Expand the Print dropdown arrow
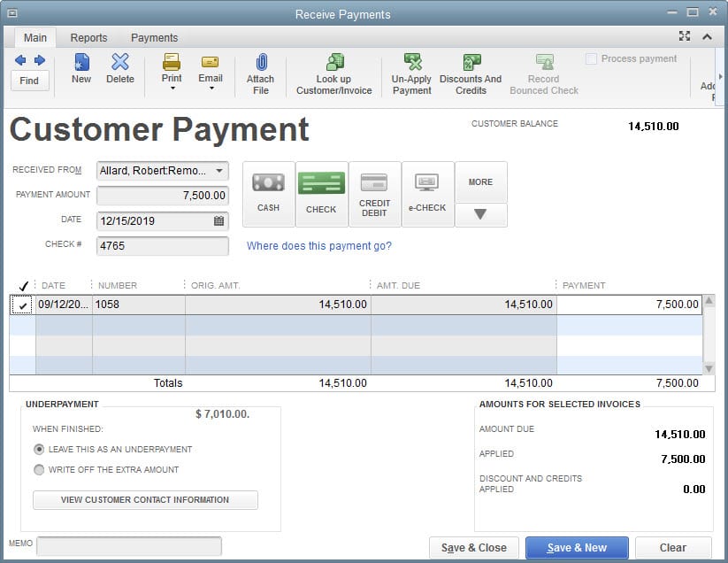Screen dimensions: 728x563 pos(172,89)
